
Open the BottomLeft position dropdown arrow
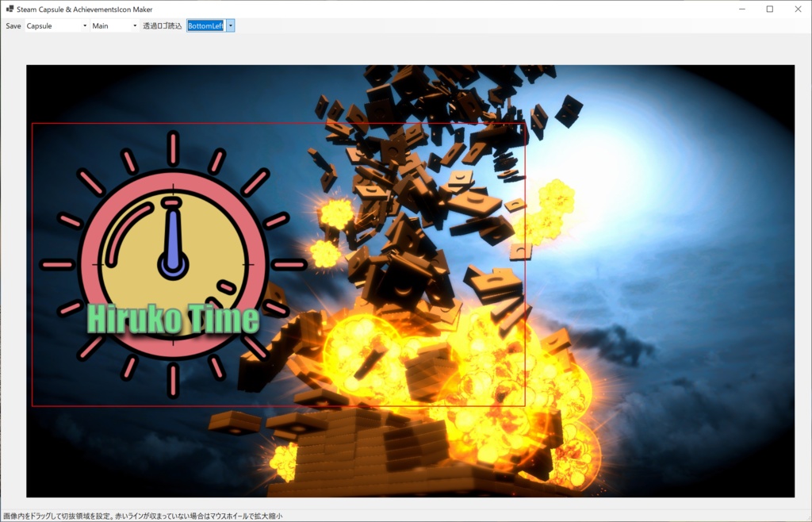pyautogui.click(x=230, y=25)
